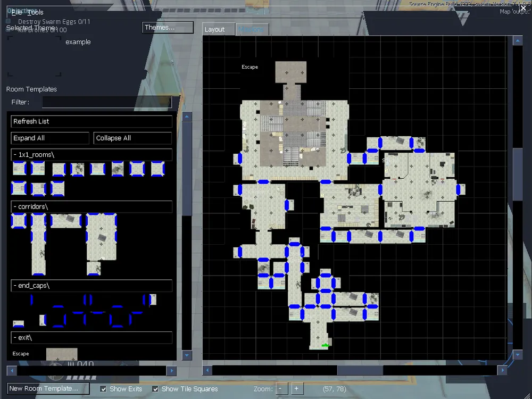Switch to the Missions tab
Viewport: 532px width, 399px height.
pyautogui.click(x=251, y=29)
